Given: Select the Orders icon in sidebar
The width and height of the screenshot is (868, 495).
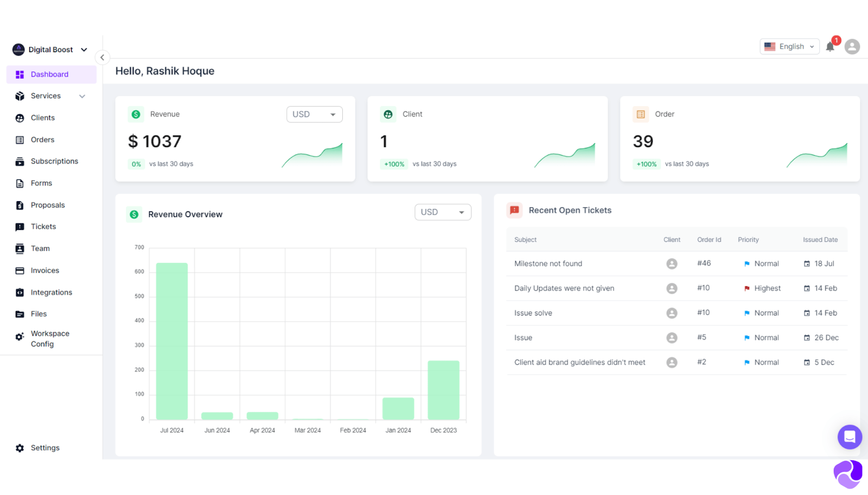Looking at the screenshot, I should click(x=20, y=139).
